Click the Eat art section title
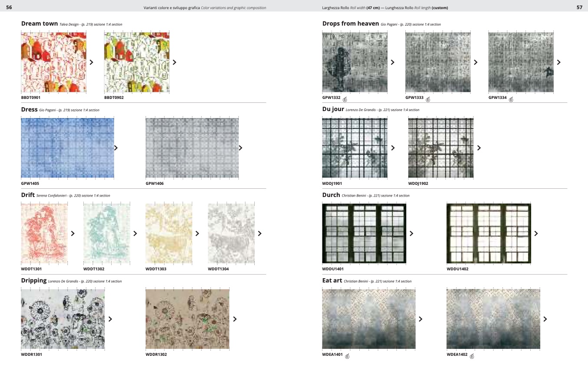 (332, 281)
